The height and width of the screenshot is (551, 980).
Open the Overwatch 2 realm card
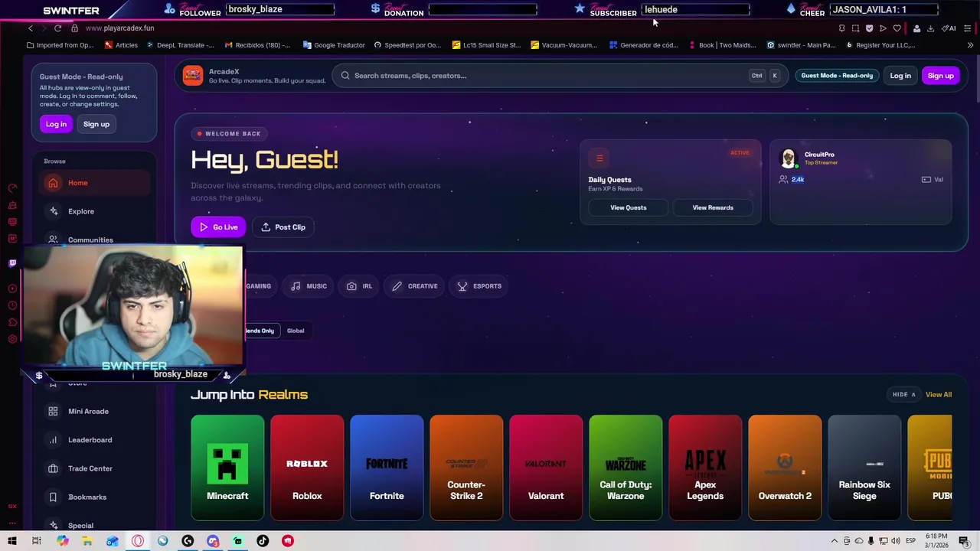tap(785, 468)
